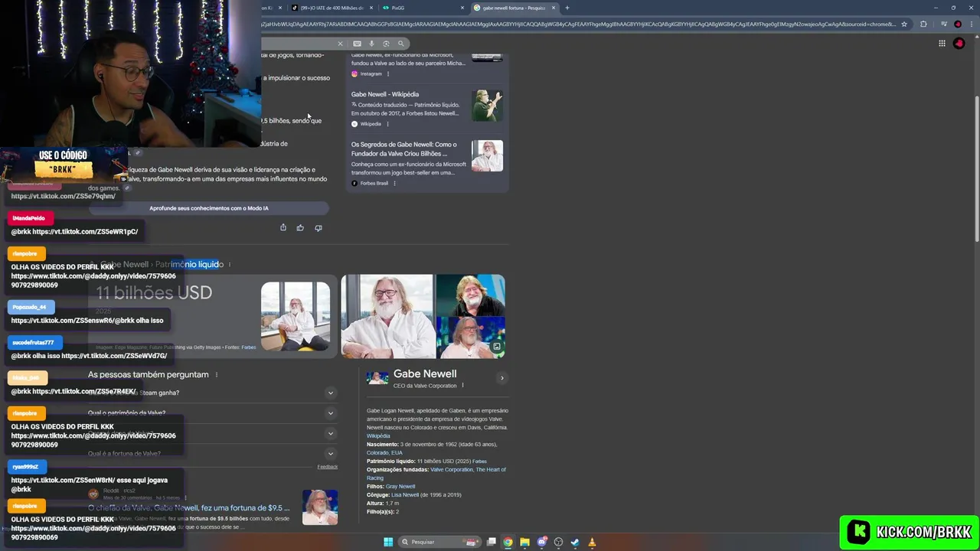Open the Wikipedia link in knowledge panel
The height and width of the screenshot is (551, 980).
coord(378,436)
